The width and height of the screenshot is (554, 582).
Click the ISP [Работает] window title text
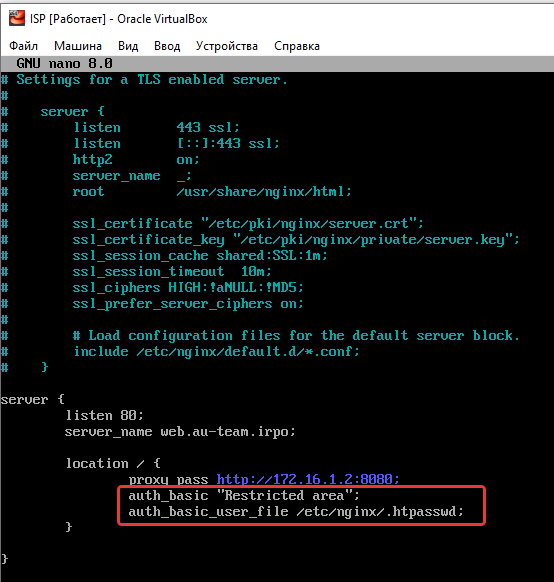click(119, 19)
